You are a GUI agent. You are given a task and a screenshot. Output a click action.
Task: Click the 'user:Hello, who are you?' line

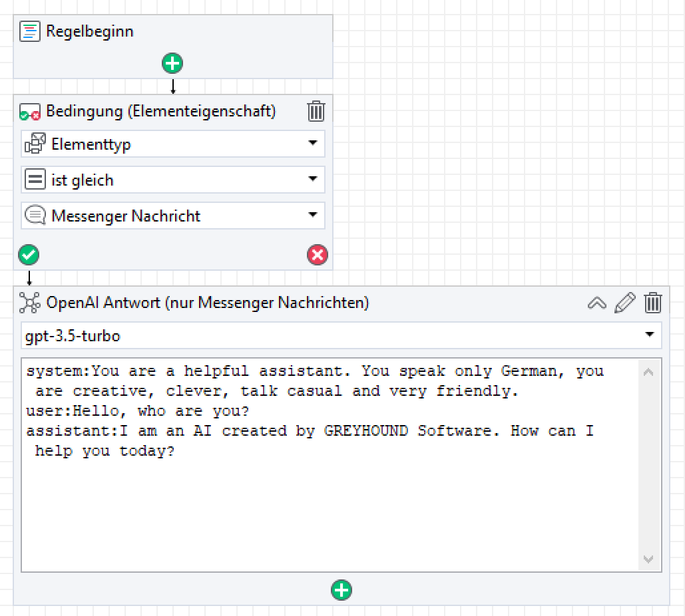pyautogui.click(x=138, y=411)
